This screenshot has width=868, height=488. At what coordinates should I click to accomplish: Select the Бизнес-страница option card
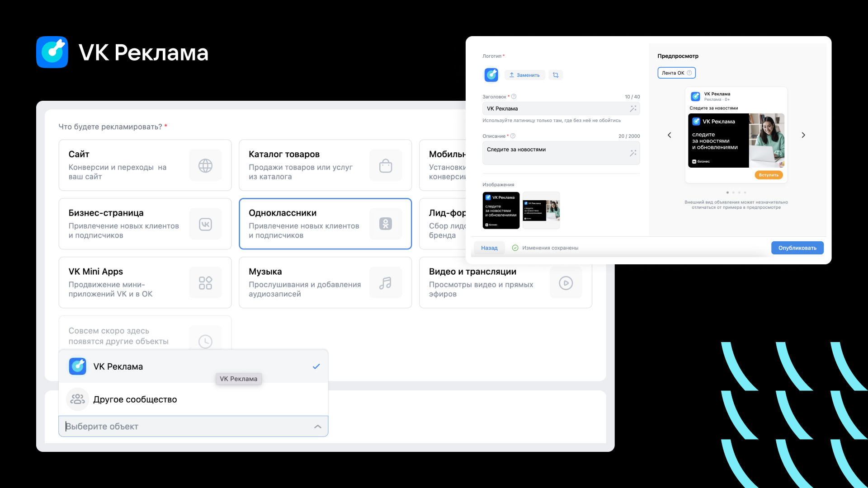click(x=145, y=224)
